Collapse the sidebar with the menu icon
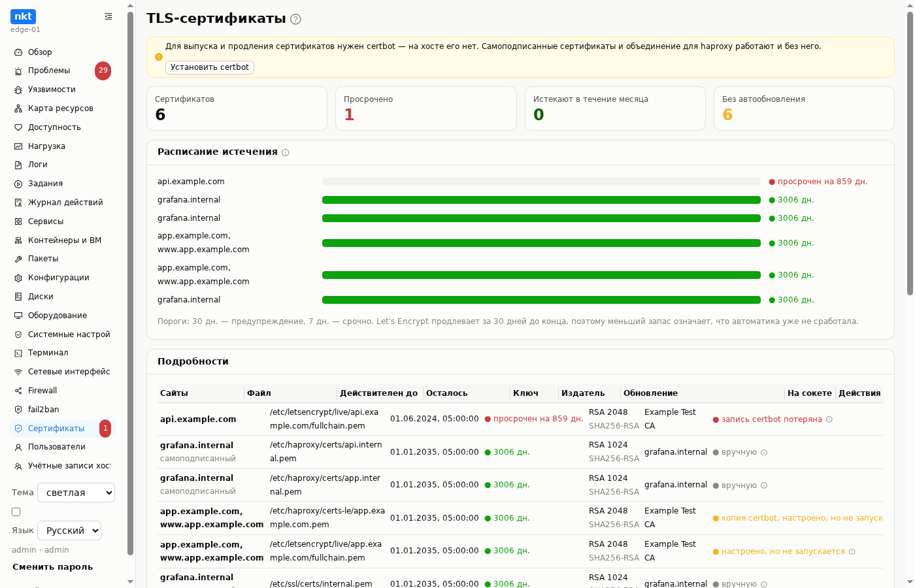 click(108, 16)
